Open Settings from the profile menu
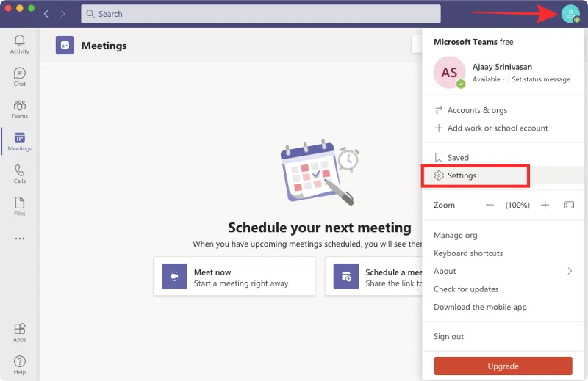Viewport: 588px width, 381px height. tap(462, 176)
